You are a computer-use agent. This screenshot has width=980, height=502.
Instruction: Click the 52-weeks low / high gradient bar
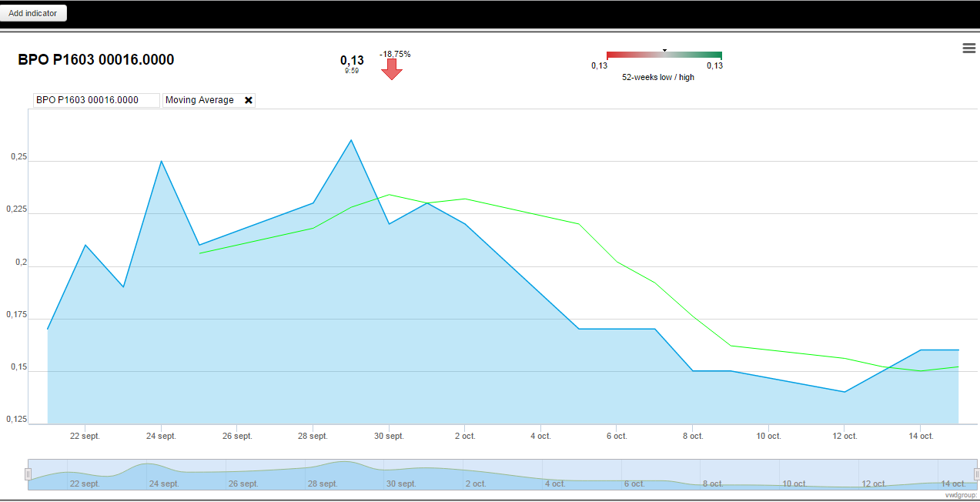click(664, 55)
